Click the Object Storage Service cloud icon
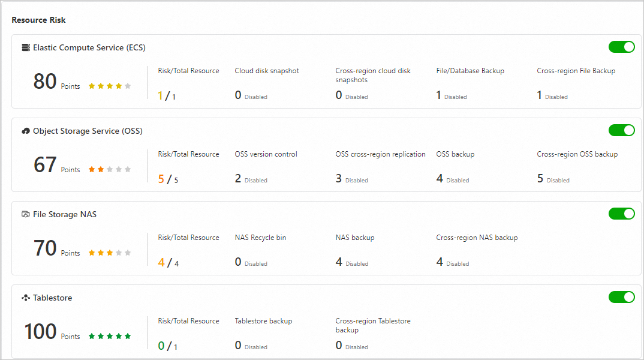 tap(26, 131)
